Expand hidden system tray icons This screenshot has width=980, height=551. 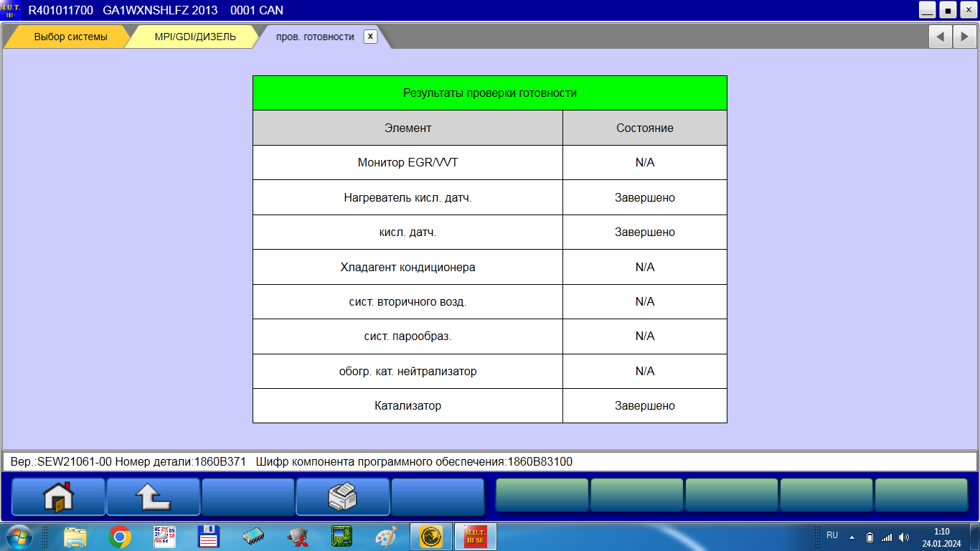click(x=852, y=537)
